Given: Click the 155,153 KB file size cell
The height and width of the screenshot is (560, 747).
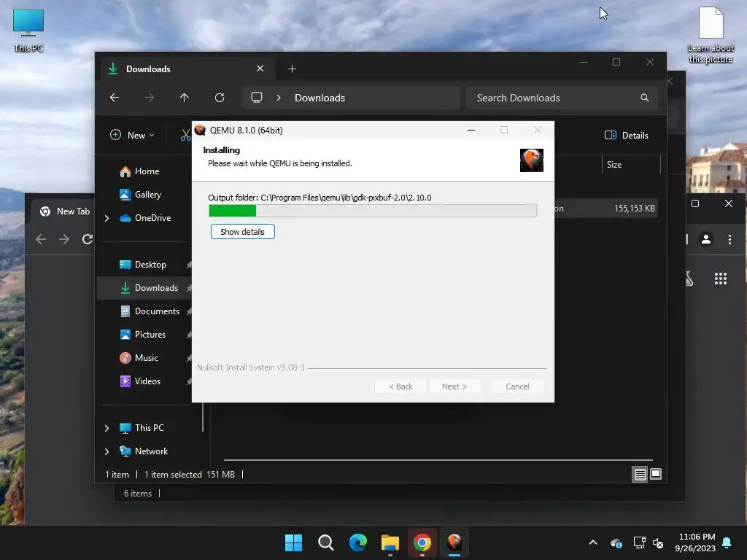Looking at the screenshot, I should click(634, 208).
